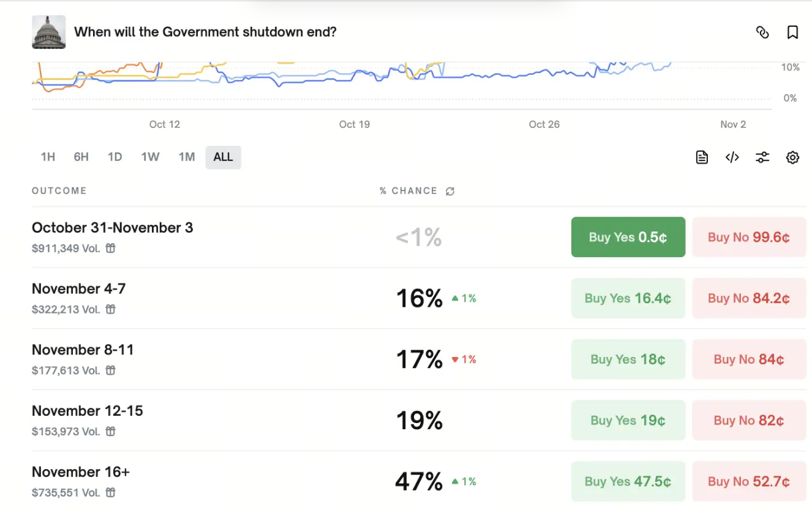Buy No at 84.2¢ for November 4-7
Screen dimensions: 812x518
[x=748, y=298]
